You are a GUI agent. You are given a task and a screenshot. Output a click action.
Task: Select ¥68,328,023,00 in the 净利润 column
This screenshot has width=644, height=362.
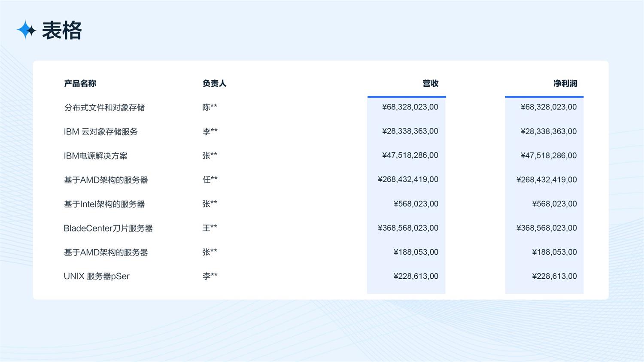coord(549,107)
